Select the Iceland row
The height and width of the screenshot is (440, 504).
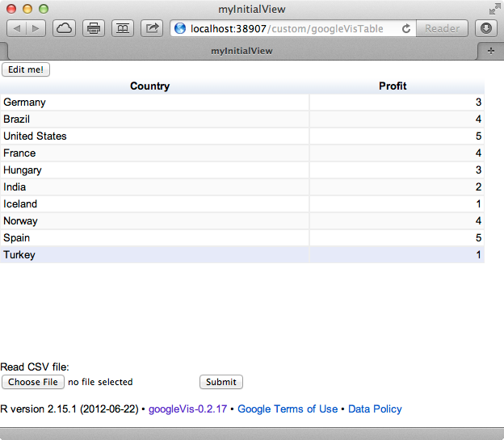(x=242, y=203)
